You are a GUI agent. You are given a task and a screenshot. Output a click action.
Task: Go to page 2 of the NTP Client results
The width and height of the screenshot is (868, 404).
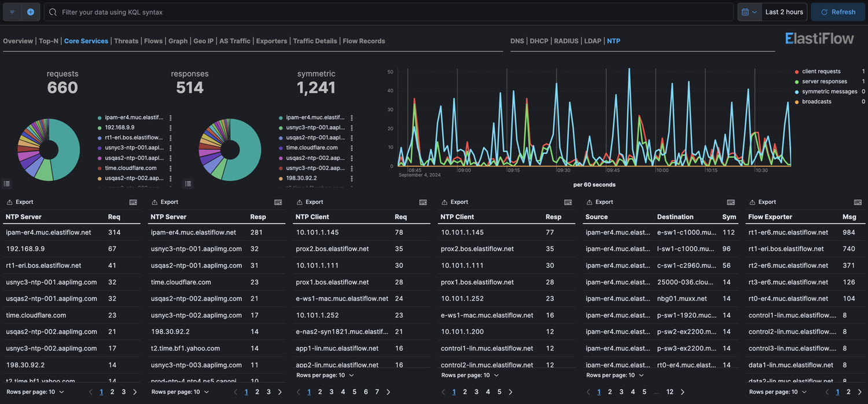coord(319,392)
